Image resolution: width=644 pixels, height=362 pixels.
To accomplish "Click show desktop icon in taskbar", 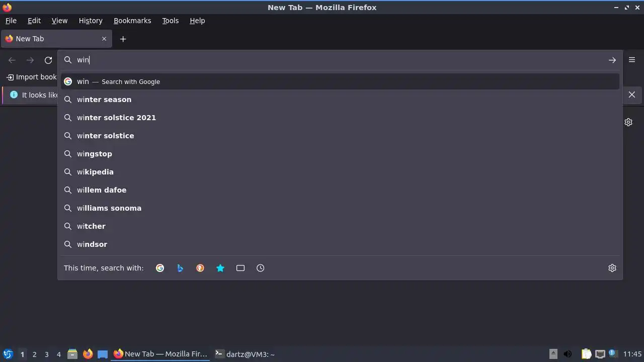I will (103, 354).
